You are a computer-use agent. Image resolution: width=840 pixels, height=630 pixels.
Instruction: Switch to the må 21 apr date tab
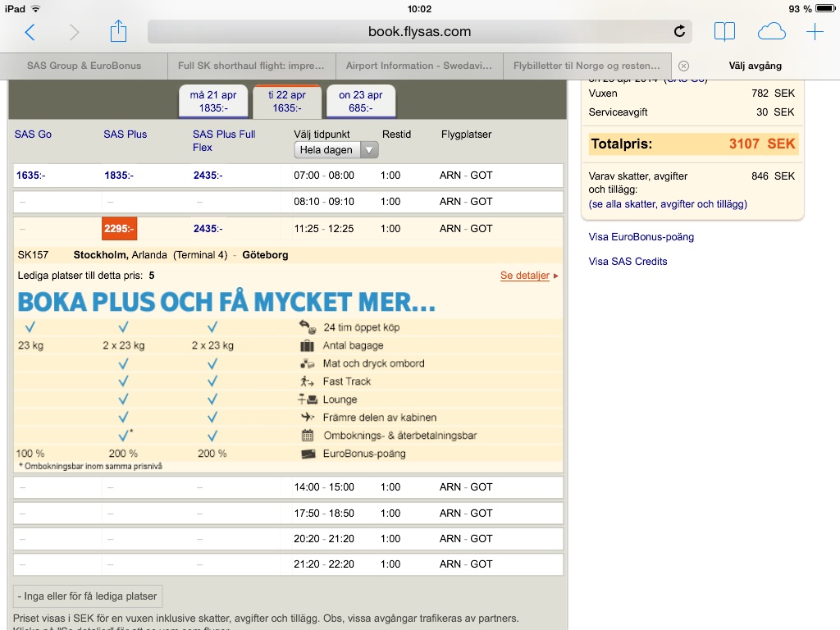click(x=213, y=101)
